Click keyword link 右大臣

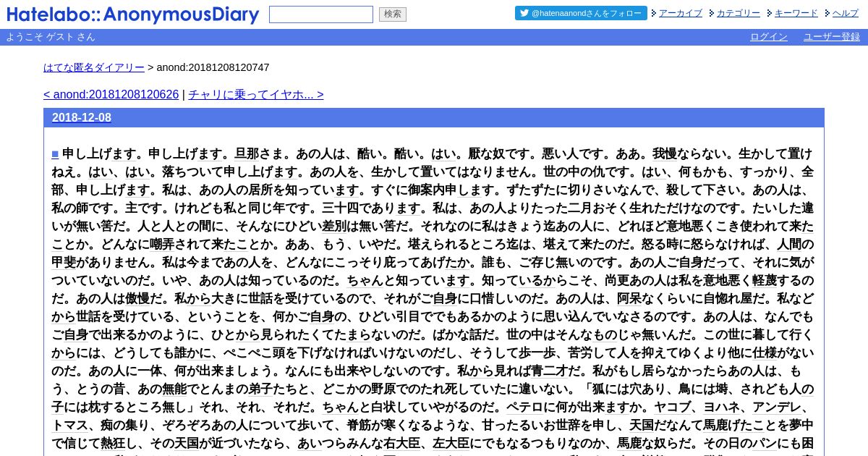[x=401, y=443]
